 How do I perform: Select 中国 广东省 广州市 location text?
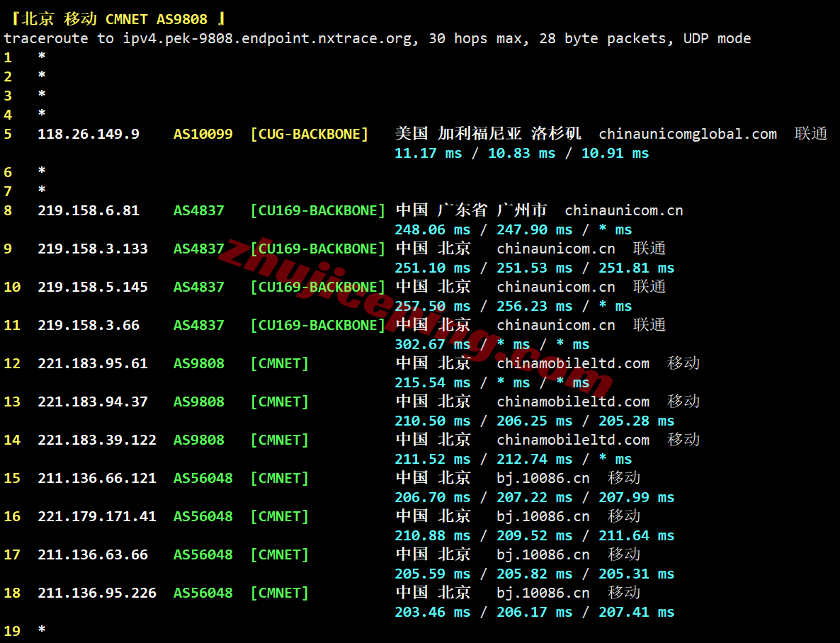point(472,210)
